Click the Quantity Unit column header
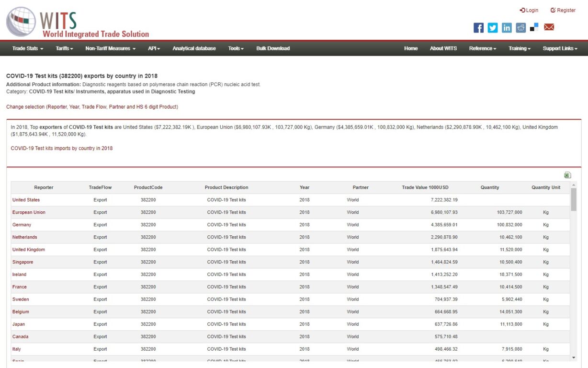The image size is (588, 368). point(546,187)
